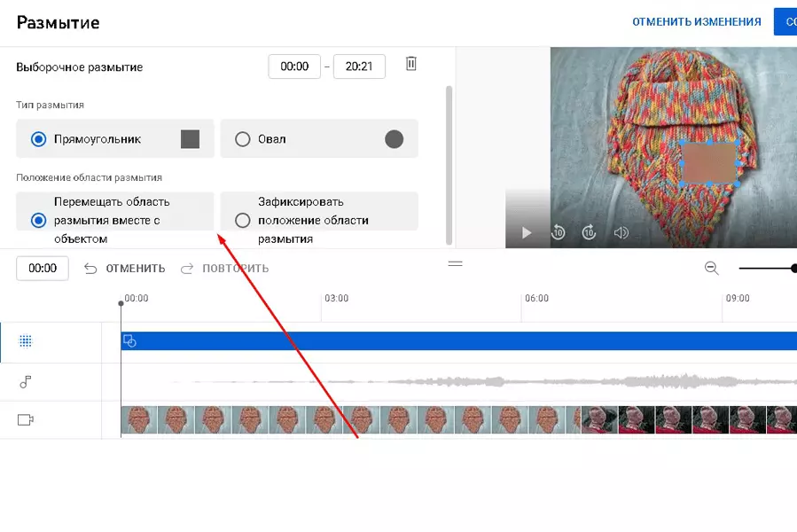The width and height of the screenshot is (797, 532).
Task: Edit the blur start time 00:00 field
Action: pos(294,66)
